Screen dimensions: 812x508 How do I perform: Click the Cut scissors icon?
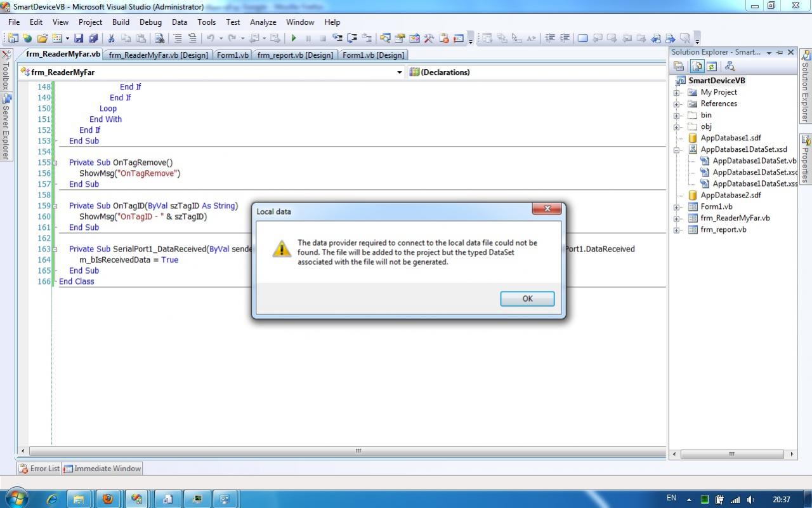111,38
